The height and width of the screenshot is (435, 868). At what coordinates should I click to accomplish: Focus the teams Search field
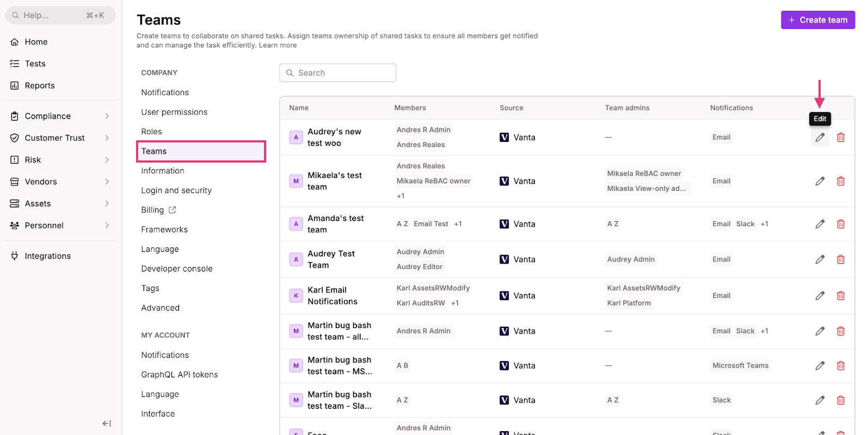coord(337,73)
